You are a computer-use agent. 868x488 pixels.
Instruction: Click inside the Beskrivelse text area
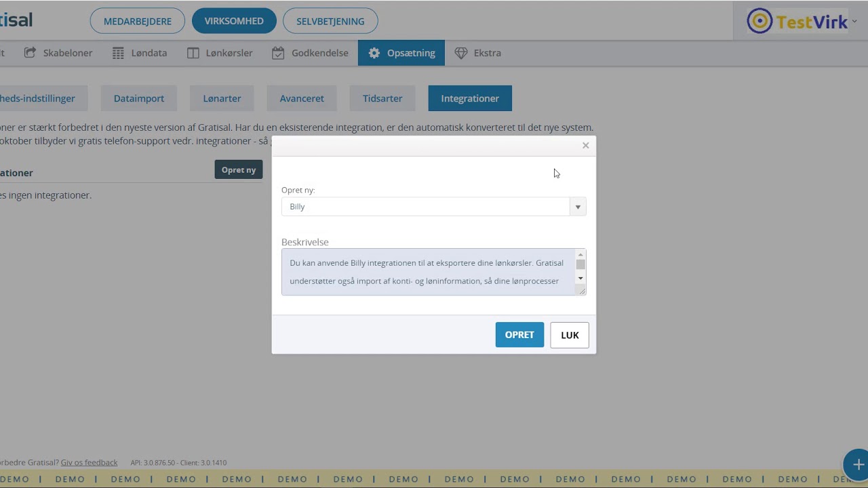click(427, 272)
